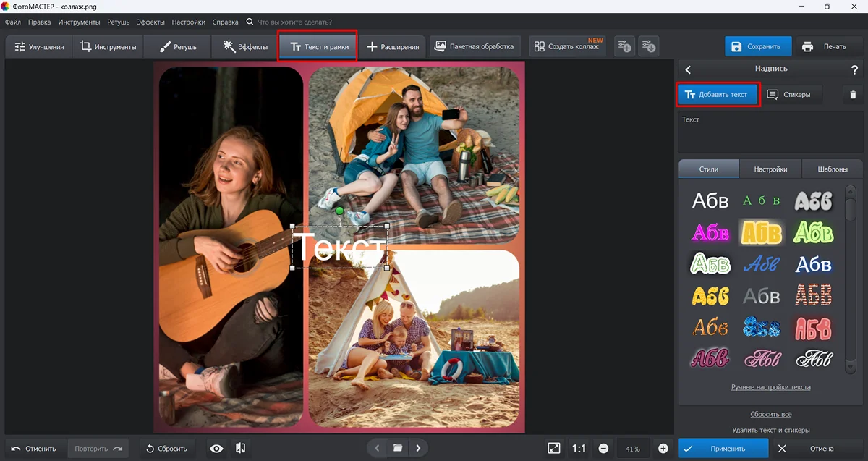Image resolution: width=868 pixels, height=461 pixels.
Task: Go to previous image arrow
Action: click(376, 448)
